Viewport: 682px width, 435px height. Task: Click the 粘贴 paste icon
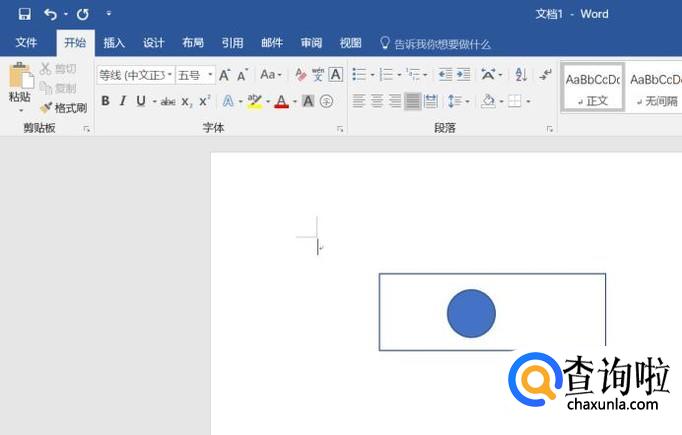[20, 75]
